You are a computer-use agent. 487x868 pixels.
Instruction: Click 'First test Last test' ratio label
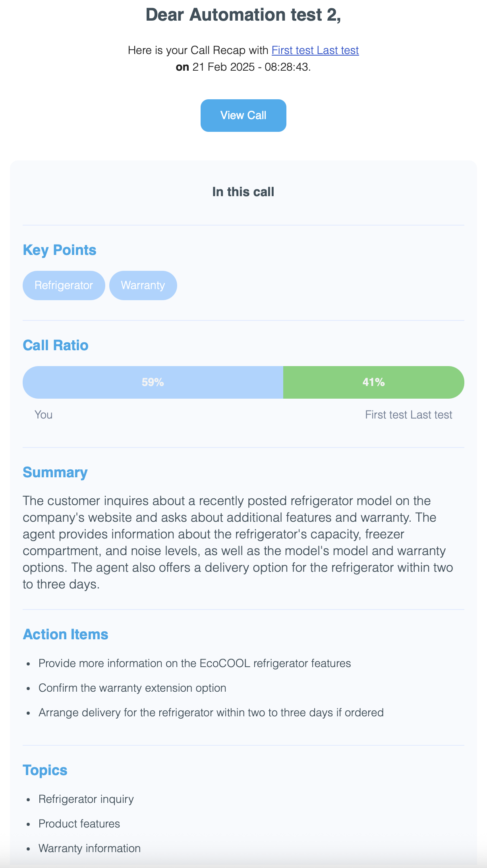[408, 415]
